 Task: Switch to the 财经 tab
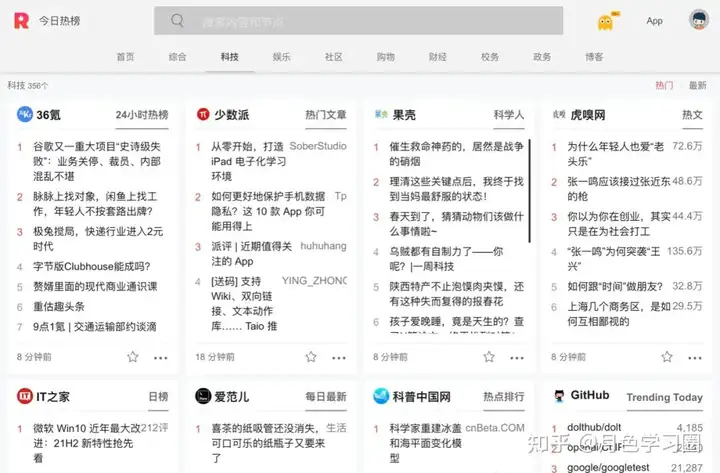click(x=438, y=57)
